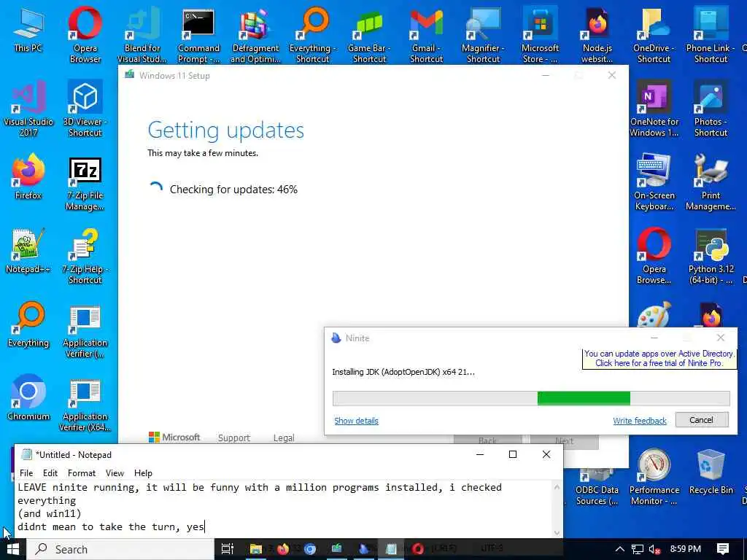747x560 pixels.
Task: Click Show details link in Ninite
Action: point(356,421)
